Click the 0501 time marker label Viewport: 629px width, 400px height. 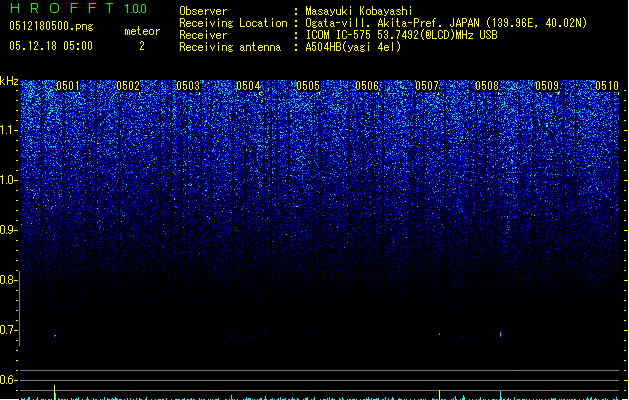pos(68,86)
